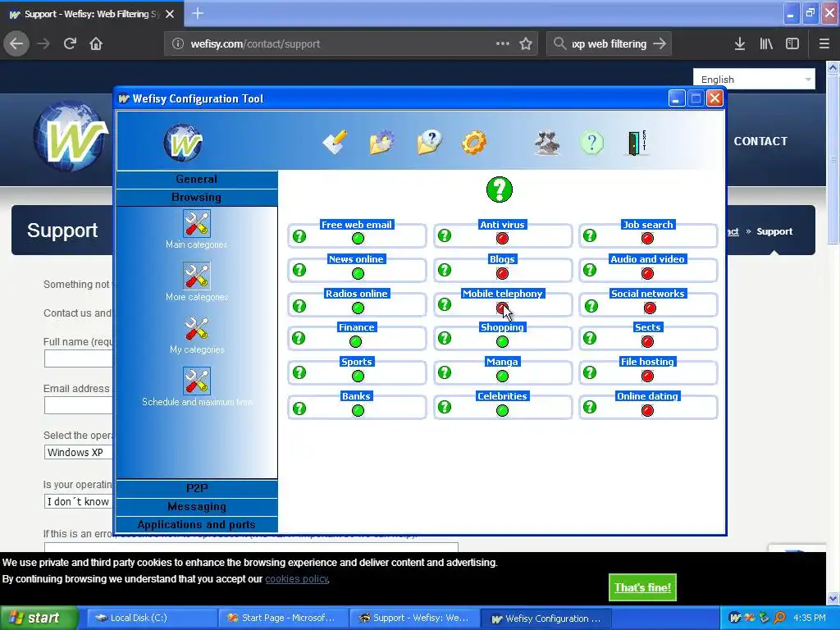Toggle Celebrities green status light
Image resolution: width=840 pixels, height=630 pixels.
(x=502, y=411)
